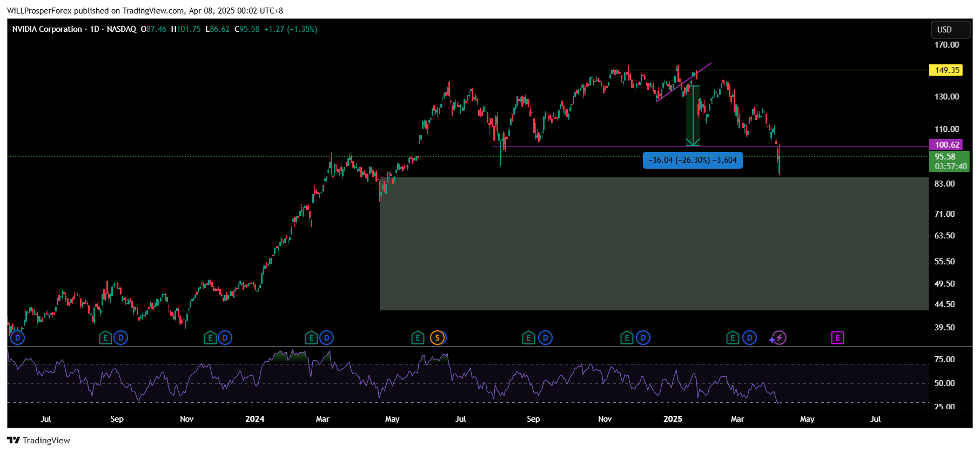Click the 1D interval label in header
Screen dimensions: 980x452
pyautogui.click(x=95, y=29)
